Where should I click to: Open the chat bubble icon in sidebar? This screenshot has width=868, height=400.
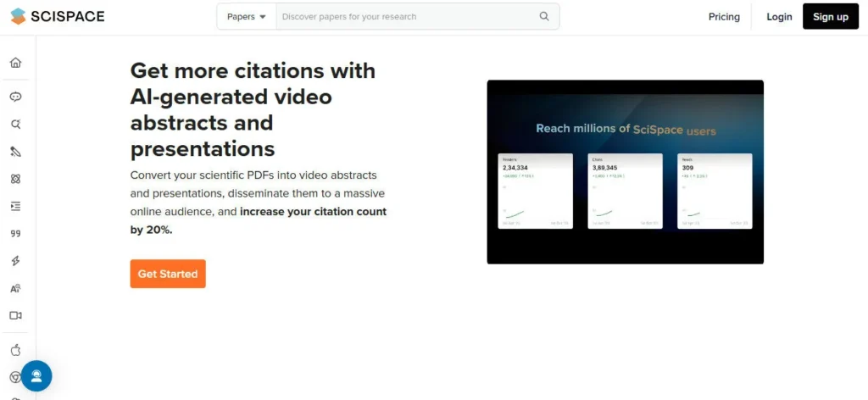tap(15, 97)
